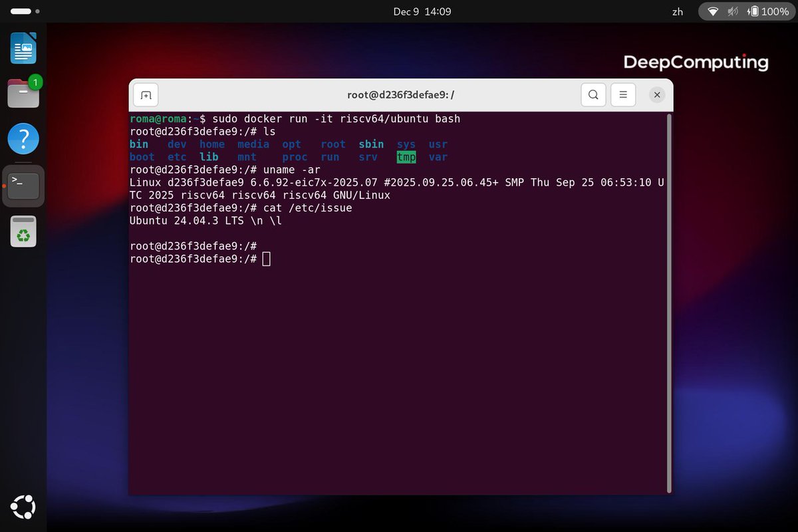Open a new terminal tab
Image resolution: width=798 pixels, height=532 pixels.
coord(146,95)
